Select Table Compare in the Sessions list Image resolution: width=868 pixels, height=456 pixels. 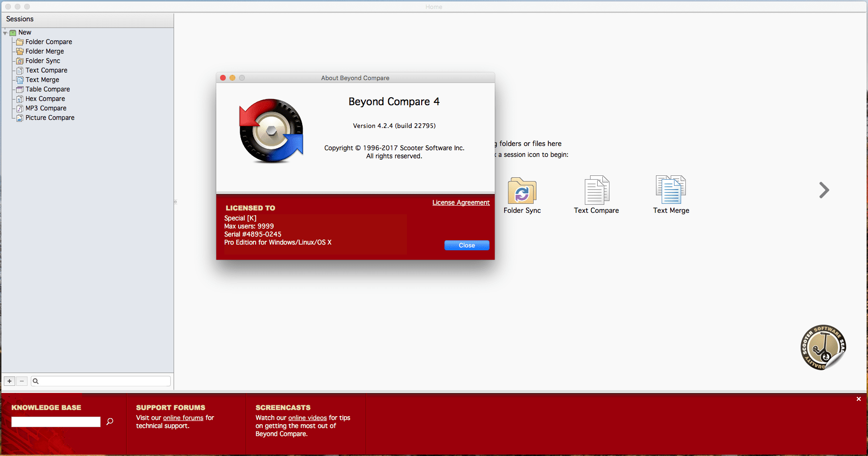[x=47, y=90]
